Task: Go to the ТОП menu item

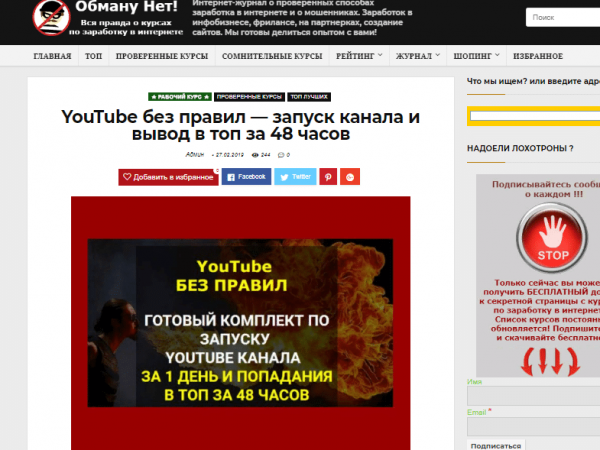Action: (93, 56)
